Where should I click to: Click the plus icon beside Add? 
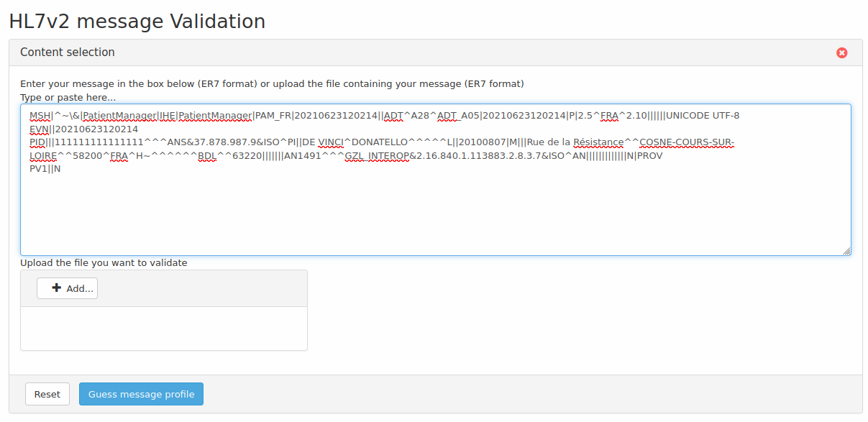coord(57,288)
